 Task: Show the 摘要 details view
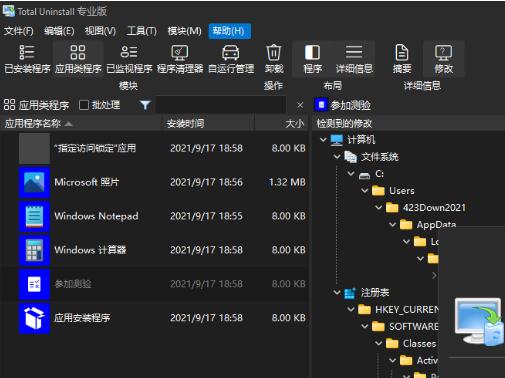(402, 59)
